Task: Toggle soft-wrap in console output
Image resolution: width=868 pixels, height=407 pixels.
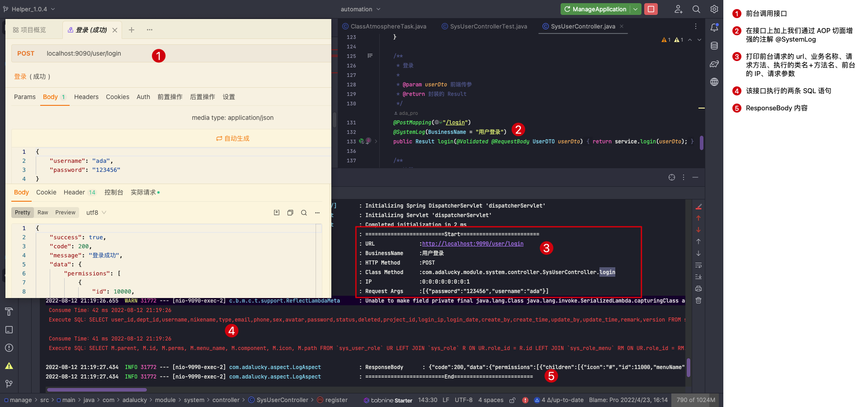Action: (x=698, y=265)
